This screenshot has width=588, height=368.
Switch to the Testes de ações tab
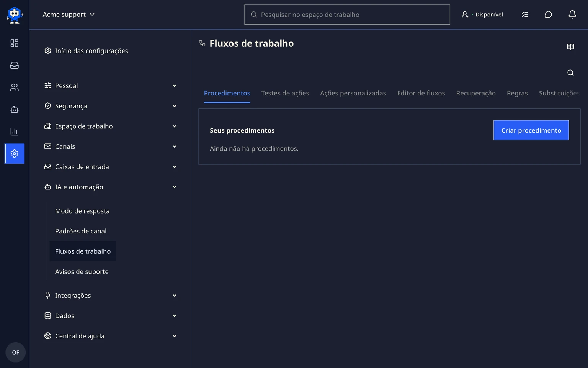tap(285, 93)
